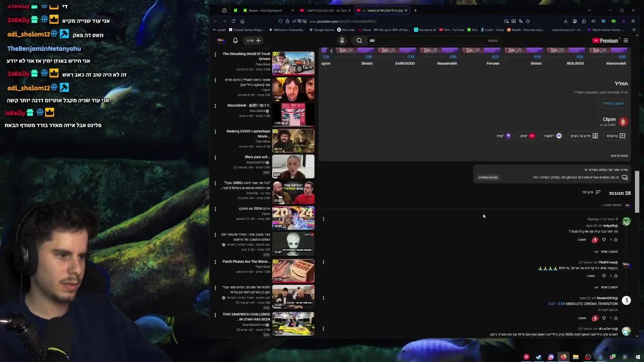The image size is (644, 362).
Task: Expand replies under tedyytik comment
Action: pyautogui.click(x=606, y=251)
